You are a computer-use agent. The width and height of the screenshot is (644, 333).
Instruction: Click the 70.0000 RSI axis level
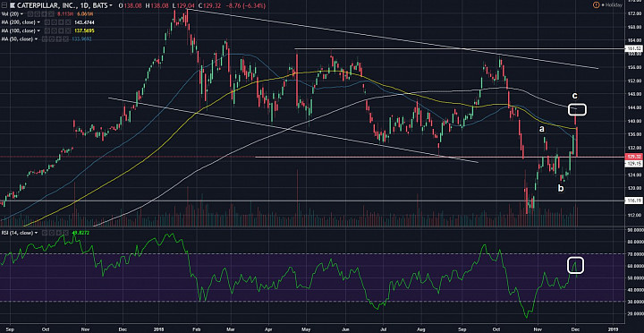click(x=634, y=254)
